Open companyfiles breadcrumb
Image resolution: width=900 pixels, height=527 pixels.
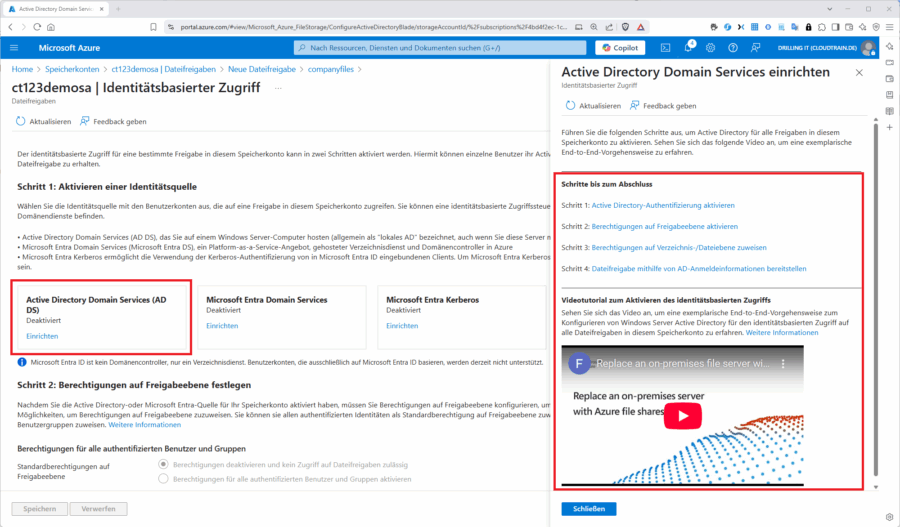331,69
